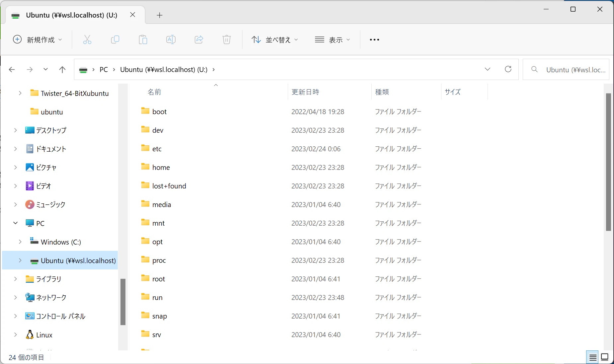Click the lost+found folder icon

click(145, 185)
